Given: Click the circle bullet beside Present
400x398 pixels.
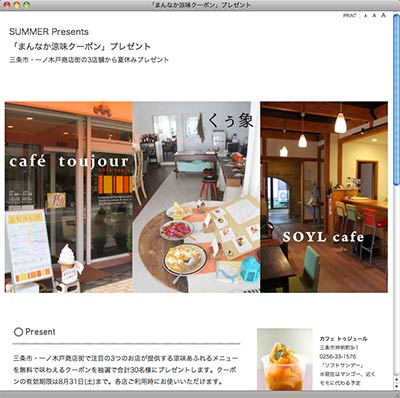Looking at the screenshot, I should pyautogui.click(x=19, y=332).
